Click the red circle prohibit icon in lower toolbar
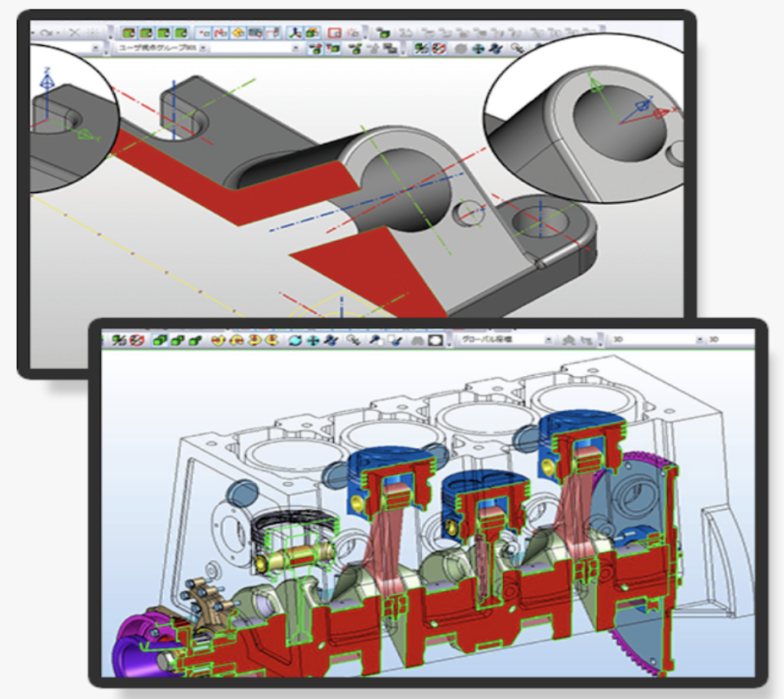The image size is (784, 699). tap(138, 340)
